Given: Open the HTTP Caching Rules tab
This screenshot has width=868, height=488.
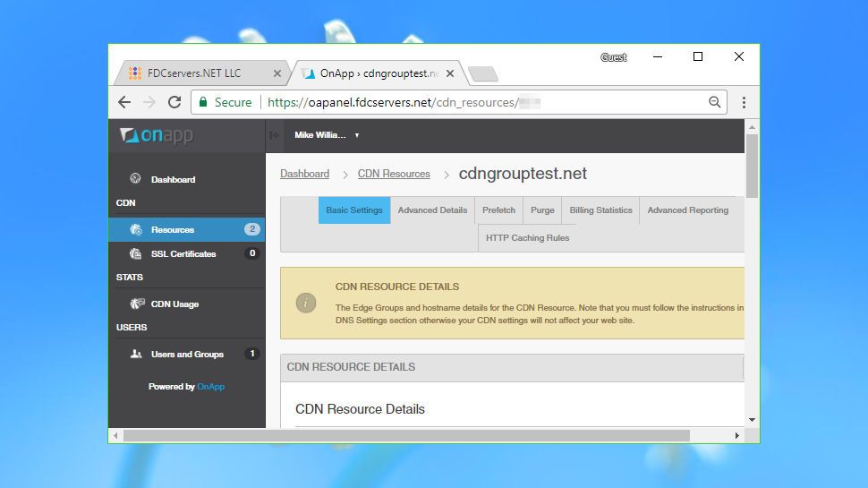Looking at the screenshot, I should [528, 237].
